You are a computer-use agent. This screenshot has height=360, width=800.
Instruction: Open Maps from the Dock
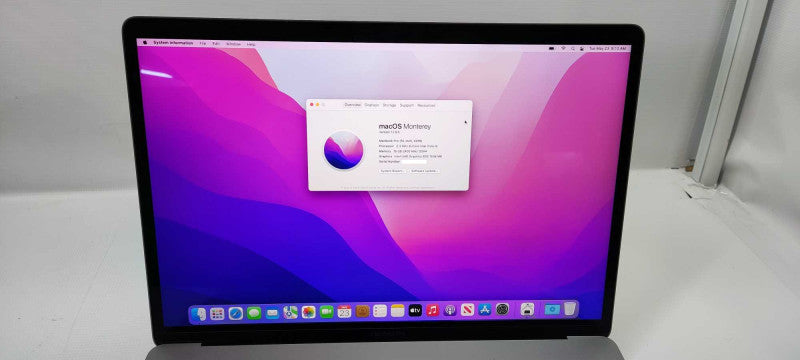tap(290, 312)
